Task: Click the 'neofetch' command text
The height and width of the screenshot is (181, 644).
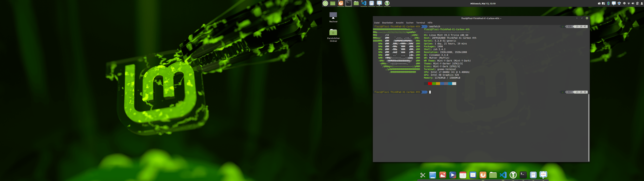Action: (435, 26)
